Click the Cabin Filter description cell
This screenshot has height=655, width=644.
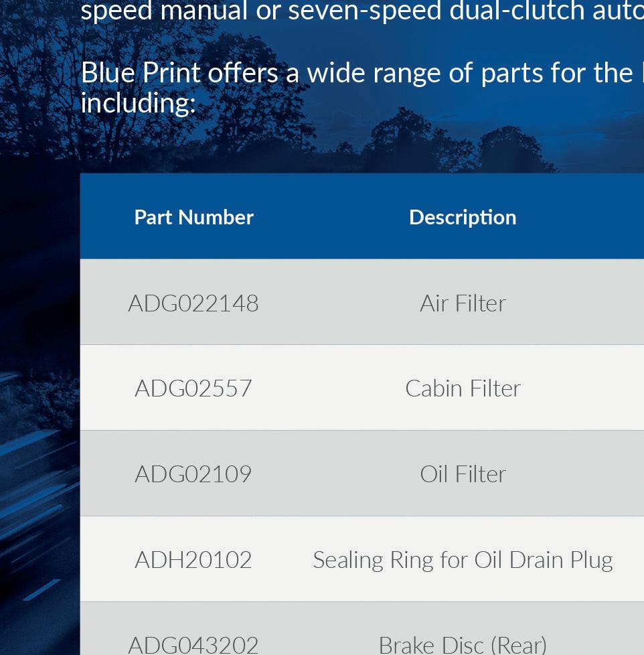[463, 388]
